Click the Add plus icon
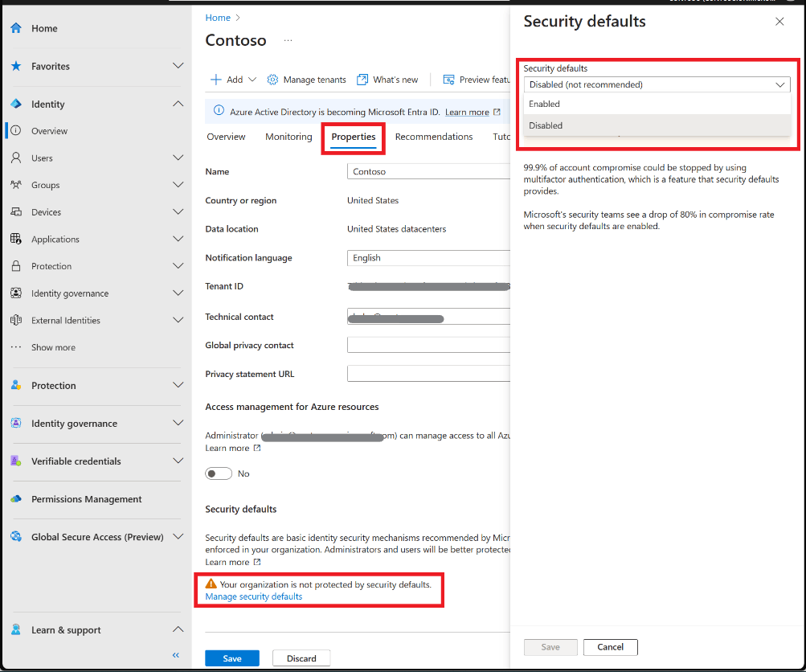The height and width of the screenshot is (672, 806). pyautogui.click(x=216, y=80)
